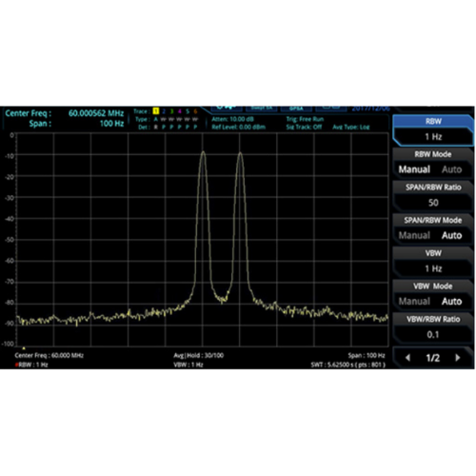This screenshot has width=476, height=476.
Task: Select trace 6 orange indicator
Action: click(x=195, y=111)
